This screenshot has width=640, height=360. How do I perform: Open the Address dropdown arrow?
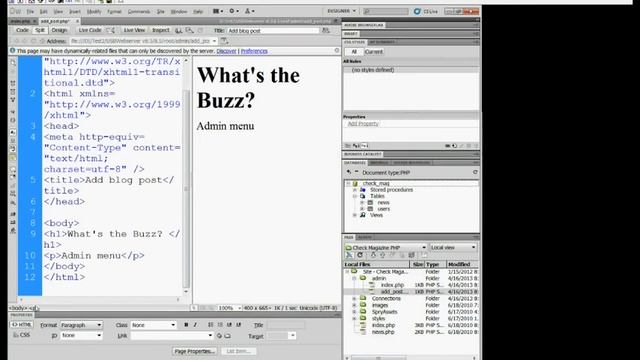(214, 41)
